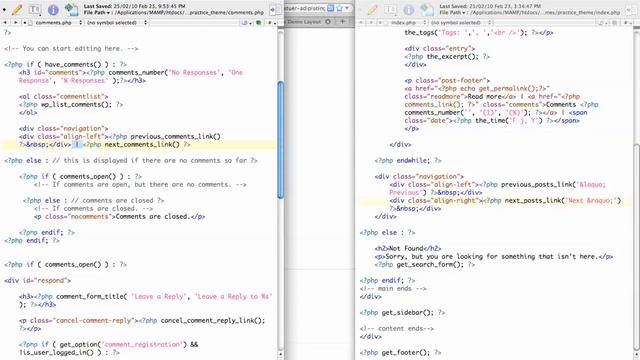Click the document icon in index.php toolbar
Viewport: 640px width, 360px height.
[x=427, y=9]
